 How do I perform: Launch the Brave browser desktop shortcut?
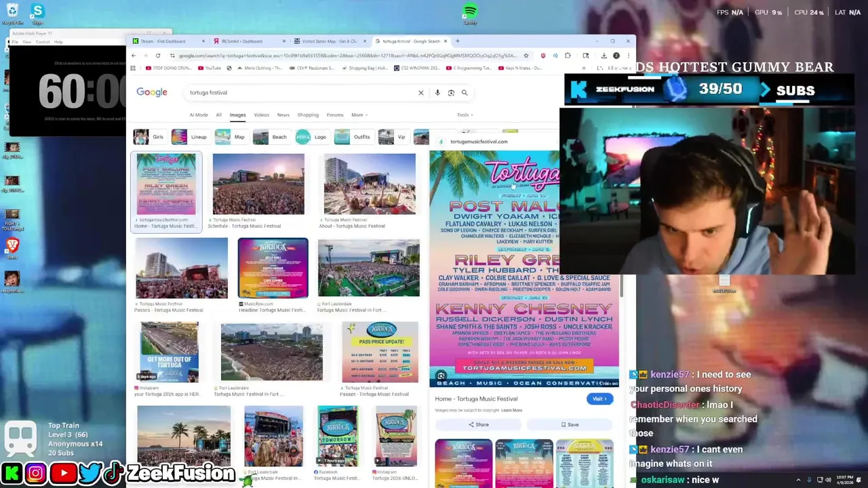click(12, 247)
